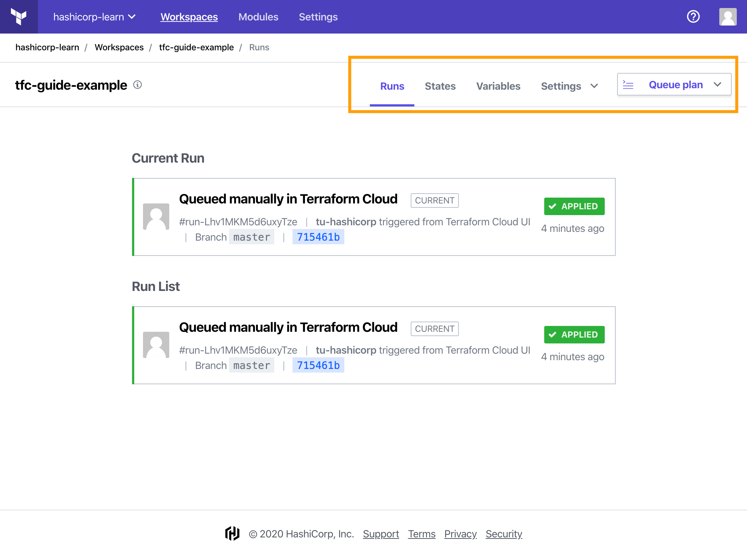The image size is (747, 560).
Task: Click the HashiCorp logo in footer
Action: (x=232, y=534)
